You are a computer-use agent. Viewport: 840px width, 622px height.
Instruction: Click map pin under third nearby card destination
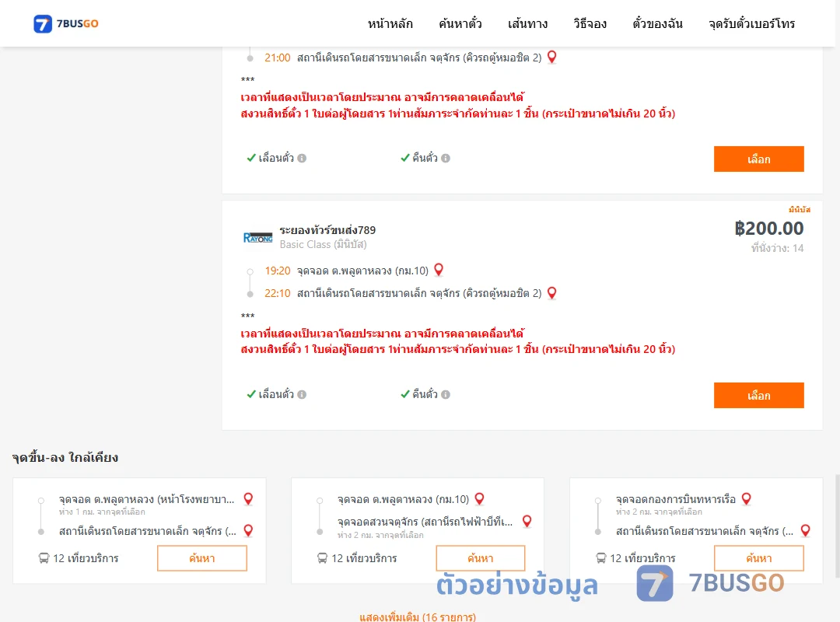tap(805, 530)
